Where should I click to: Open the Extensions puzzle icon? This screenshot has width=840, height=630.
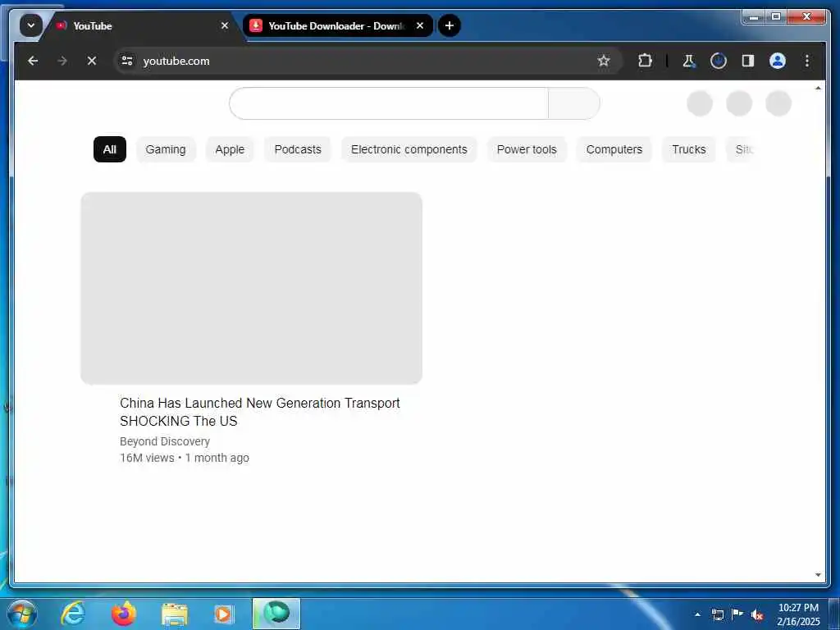point(645,61)
